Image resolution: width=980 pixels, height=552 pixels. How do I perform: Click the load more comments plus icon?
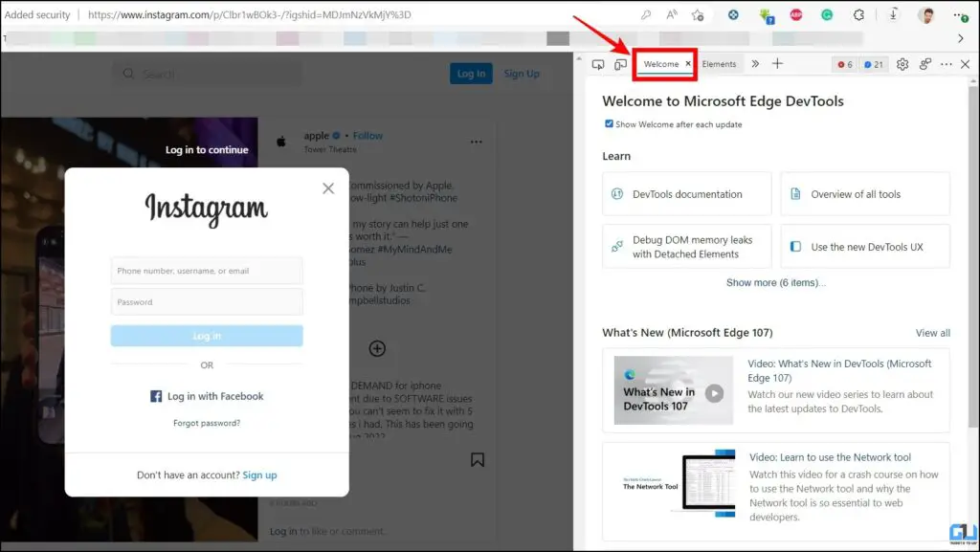click(x=377, y=348)
